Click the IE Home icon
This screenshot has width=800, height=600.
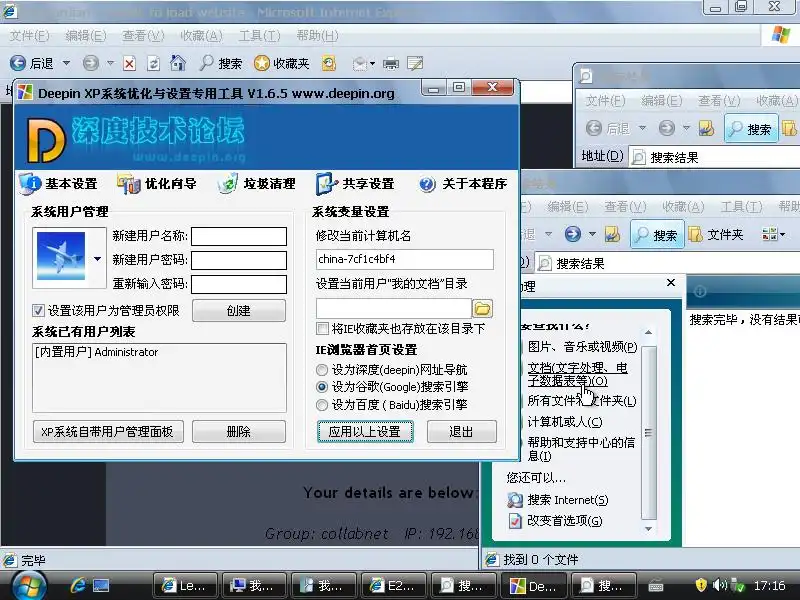point(178,63)
